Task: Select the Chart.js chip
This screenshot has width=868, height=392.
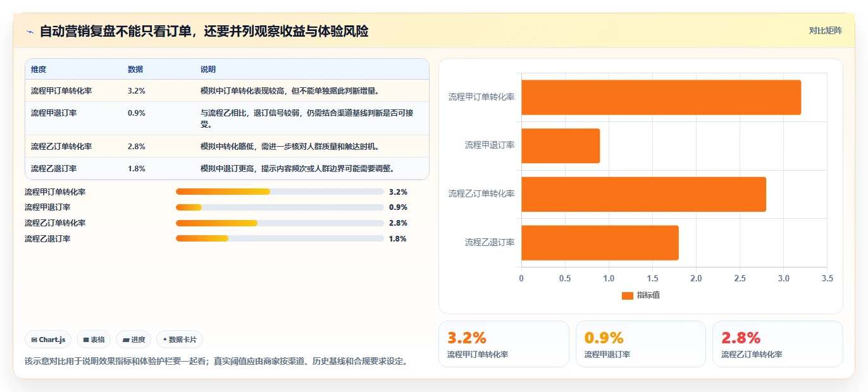Action: click(x=49, y=340)
